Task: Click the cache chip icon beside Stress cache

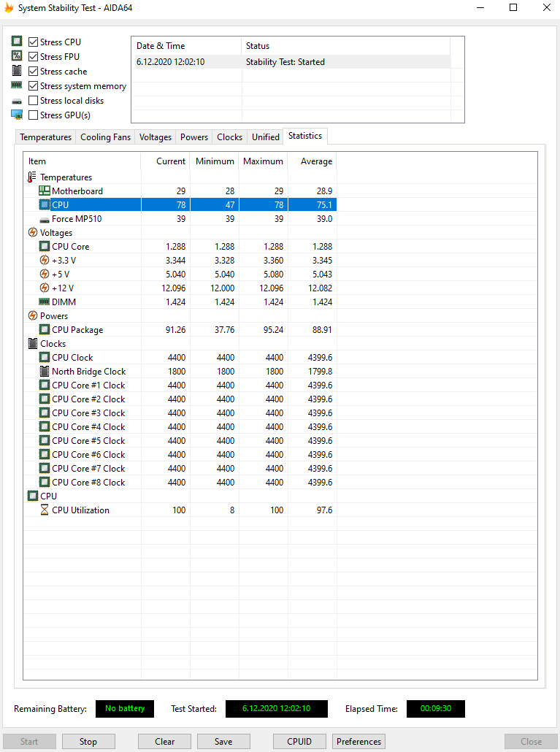Action: [17, 71]
